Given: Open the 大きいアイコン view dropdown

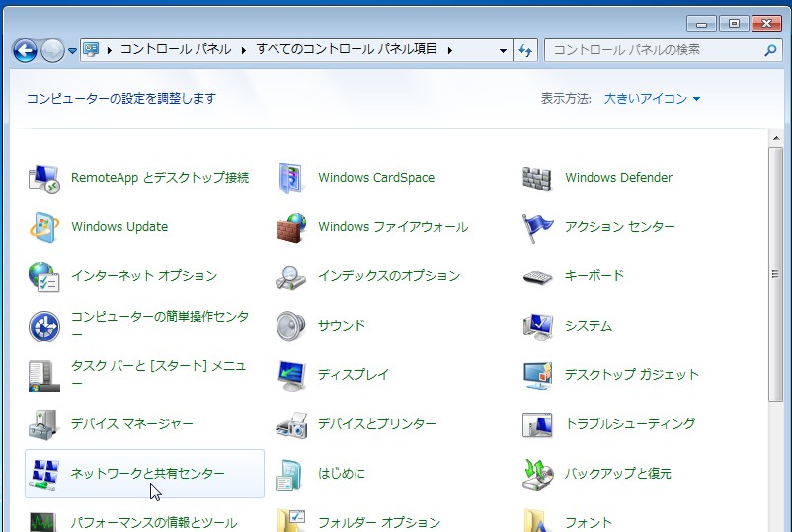Looking at the screenshot, I should pyautogui.click(x=652, y=98).
